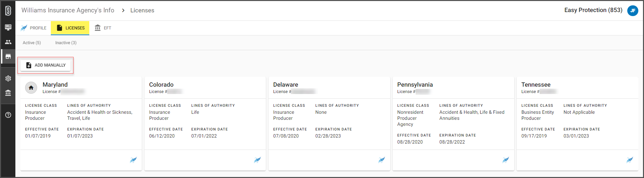Viewport: 644px width, 178px height.
Task: Click Pennsylvania expiration date 08/28/2022
Action: pos(452,142)
